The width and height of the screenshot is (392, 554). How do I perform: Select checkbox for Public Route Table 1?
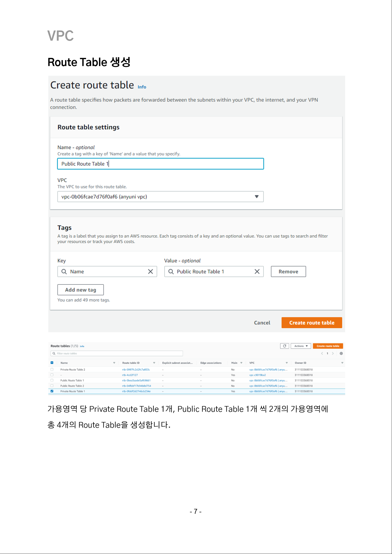[x=52, y=380]
